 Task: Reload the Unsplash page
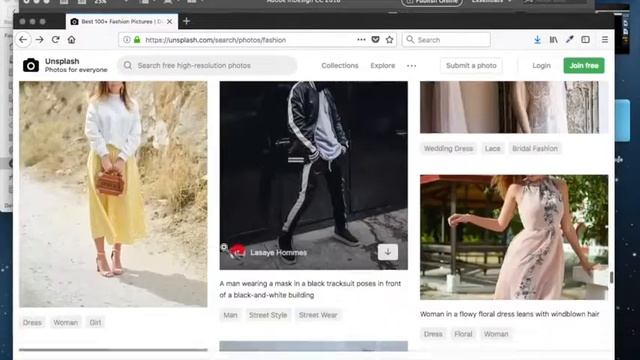tap(56, 40)
